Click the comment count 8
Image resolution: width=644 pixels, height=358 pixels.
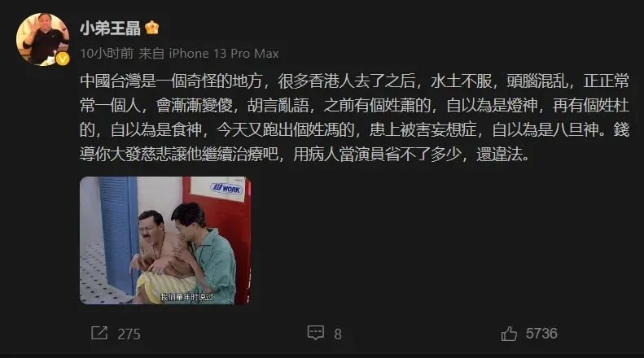pos(338,334)
